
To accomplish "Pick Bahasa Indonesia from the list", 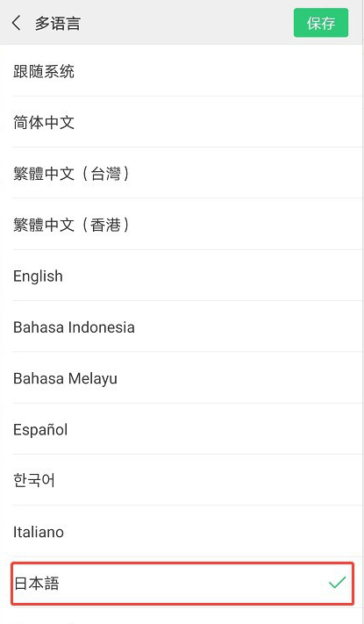I will (181, 326).
